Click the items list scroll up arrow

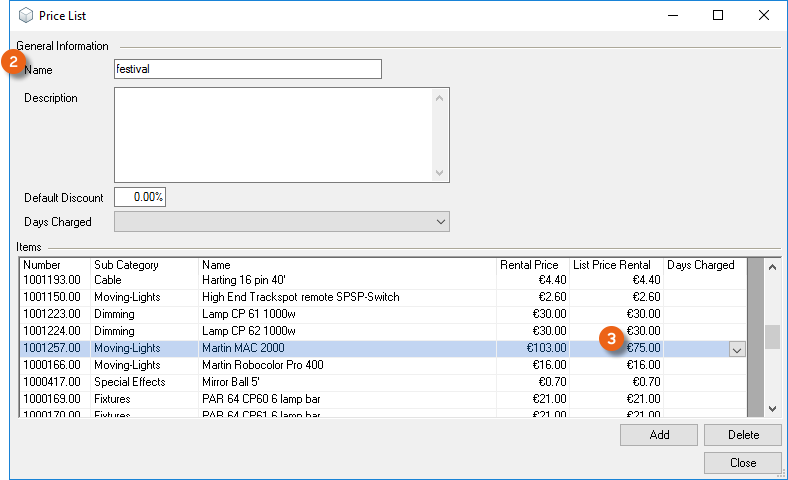click(x=772, y=267)
